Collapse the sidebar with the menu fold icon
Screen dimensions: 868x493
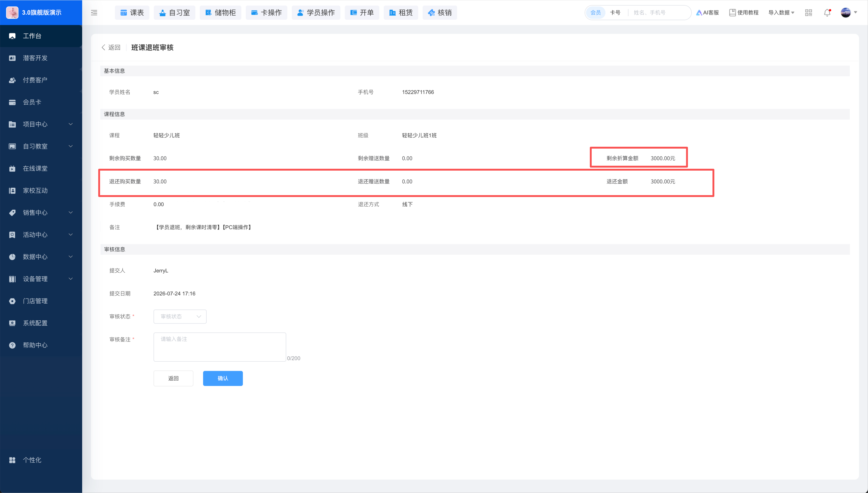tap(94, 13)
